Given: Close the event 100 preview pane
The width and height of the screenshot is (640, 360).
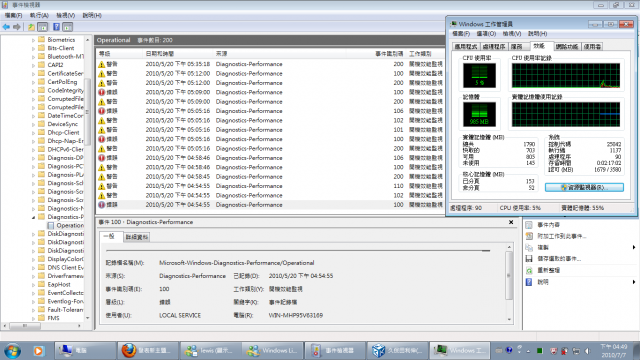Looking at the screenshot, I should 511,222.
